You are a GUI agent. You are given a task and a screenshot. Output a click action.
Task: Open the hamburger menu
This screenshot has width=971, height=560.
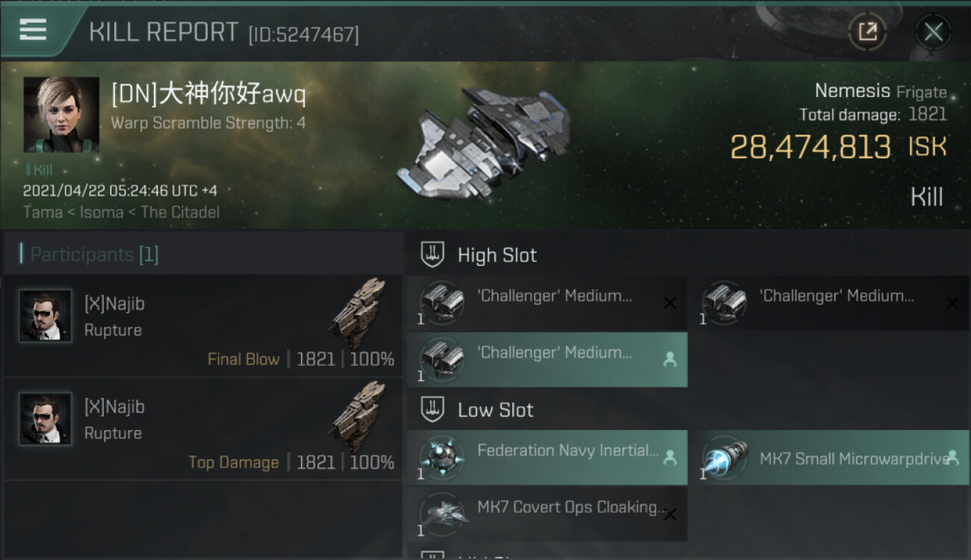34,29
